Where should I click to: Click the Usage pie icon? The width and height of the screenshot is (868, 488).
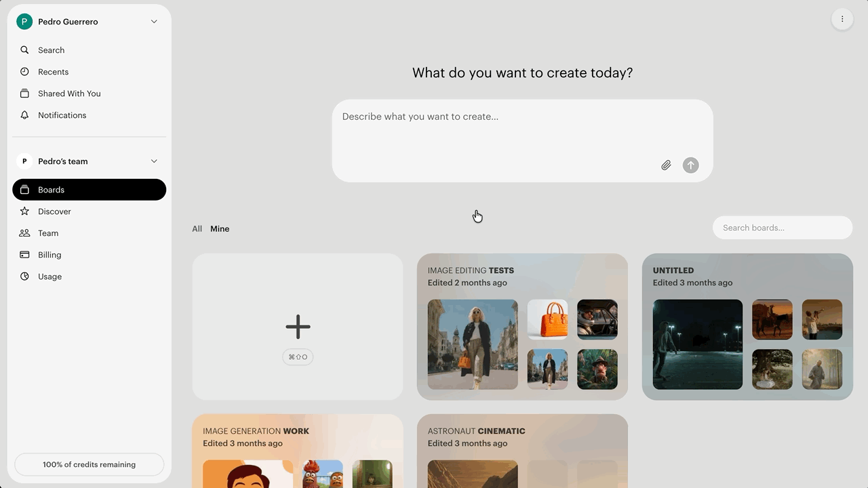click(24, 277)
